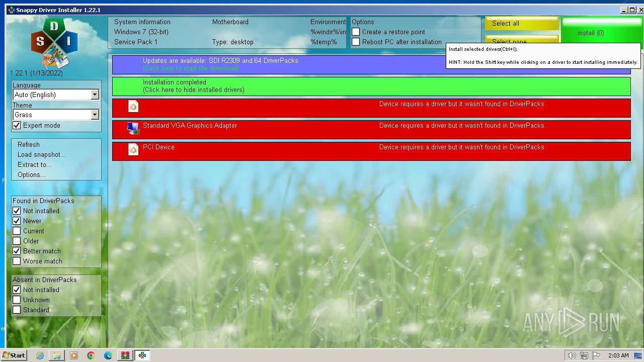
Task: Click Refresh in side menu
Action: point(29,144)
